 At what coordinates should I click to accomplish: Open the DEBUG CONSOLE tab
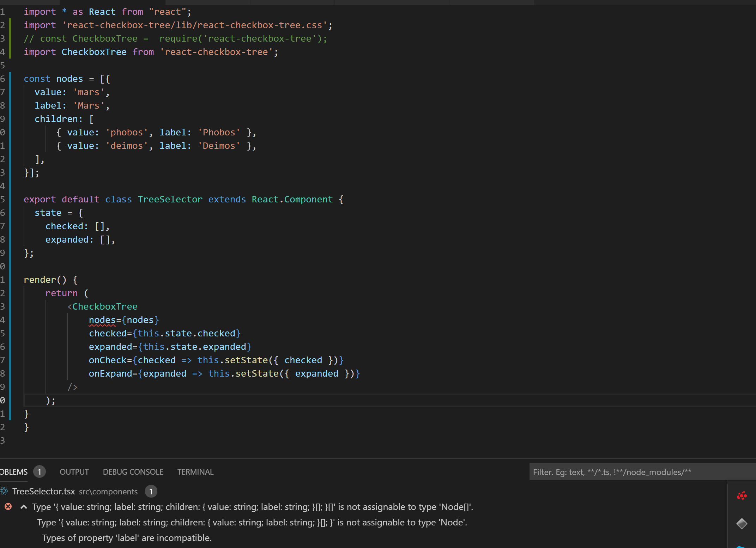pos(133,471)
